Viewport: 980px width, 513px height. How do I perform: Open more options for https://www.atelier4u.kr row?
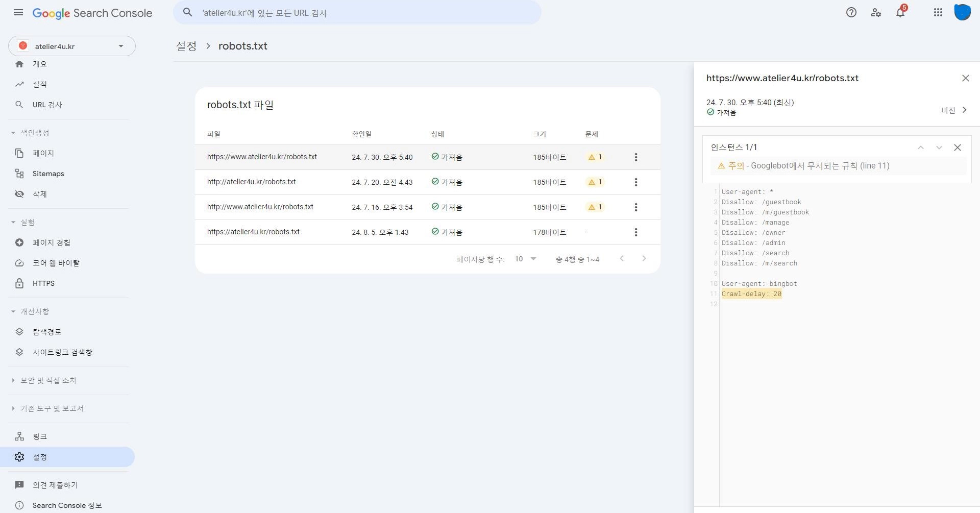click(x=636, y=157)
